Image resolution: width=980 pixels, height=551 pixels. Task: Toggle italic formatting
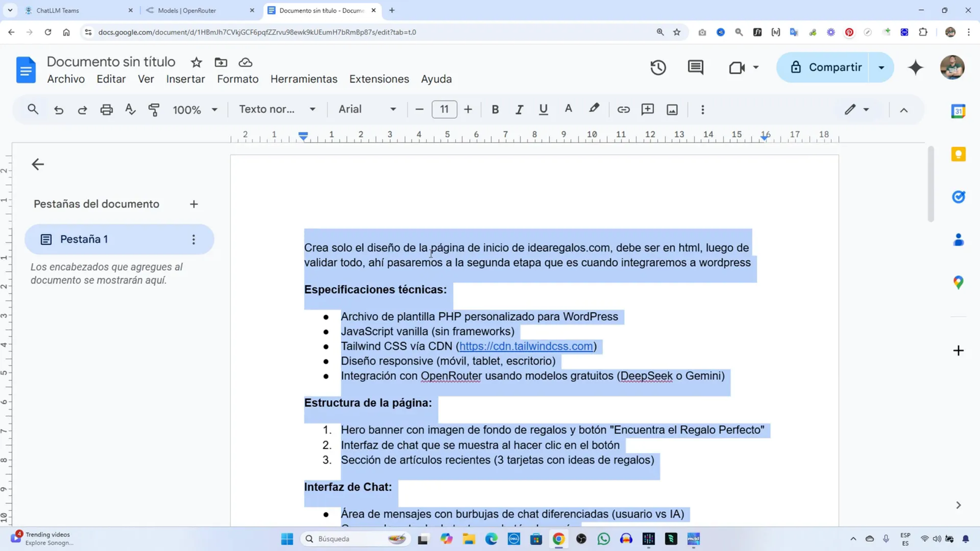pyautogui.click(x=519, y=110)
